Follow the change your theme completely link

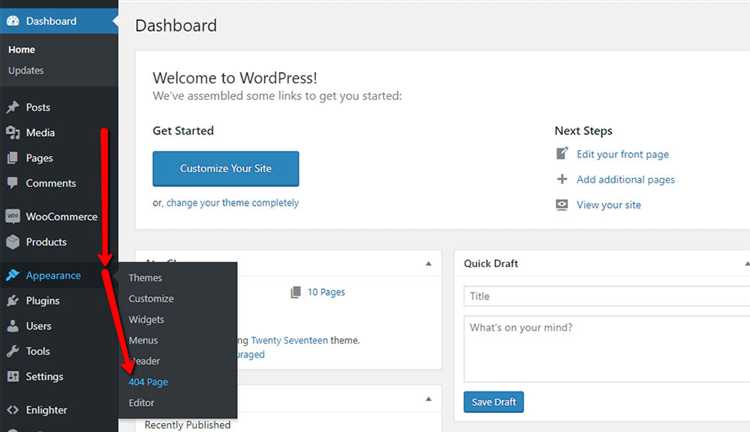pos(232,203)
